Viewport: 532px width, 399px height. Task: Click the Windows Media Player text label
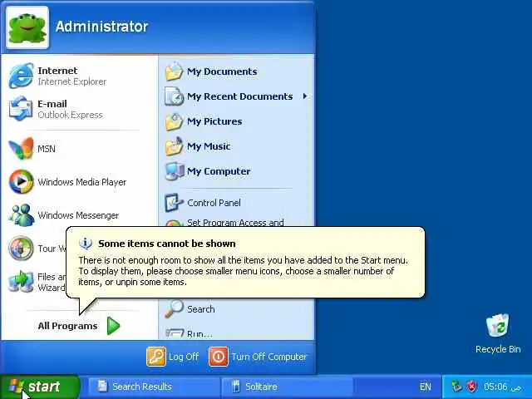[x=81, y=182]
